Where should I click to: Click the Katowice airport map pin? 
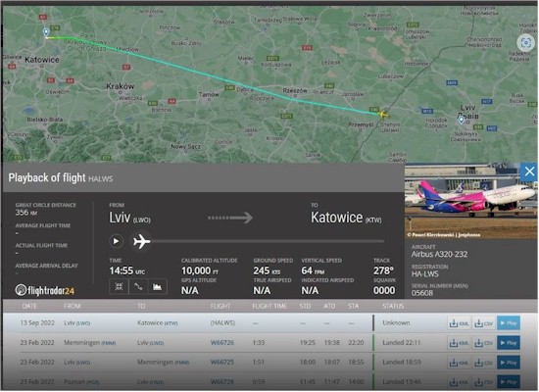(x=46, y=32)
